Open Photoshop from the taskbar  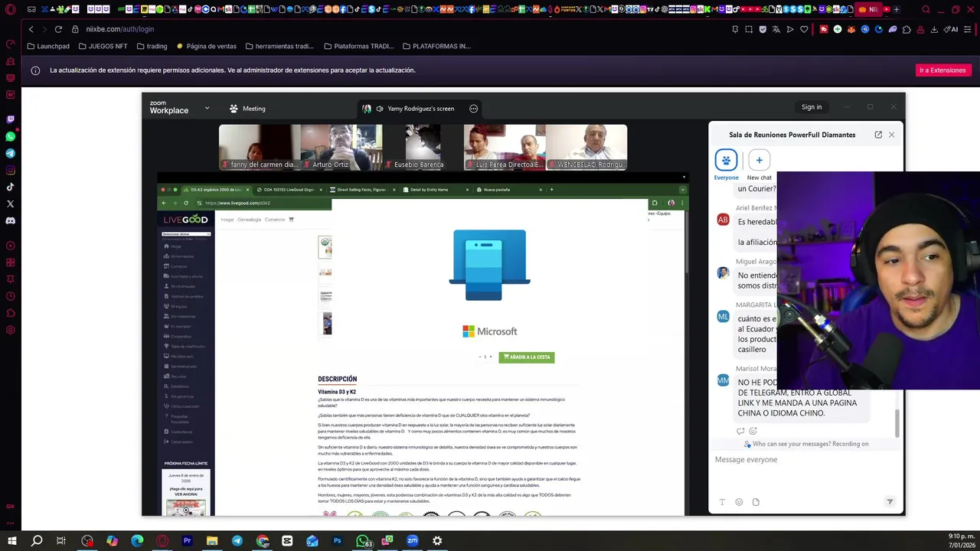pos(337,541)
